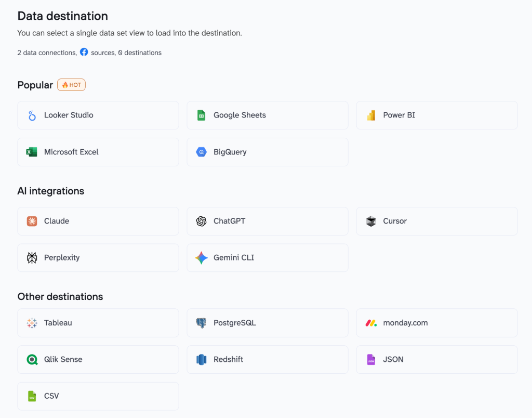Select the ChatGPT icon
Screen dimensions: 532x418
point(201,221)
